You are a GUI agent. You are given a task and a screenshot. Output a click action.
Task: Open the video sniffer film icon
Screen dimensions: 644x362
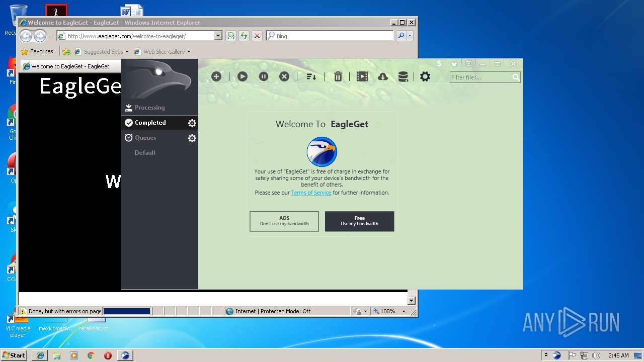tap(362, 76)
